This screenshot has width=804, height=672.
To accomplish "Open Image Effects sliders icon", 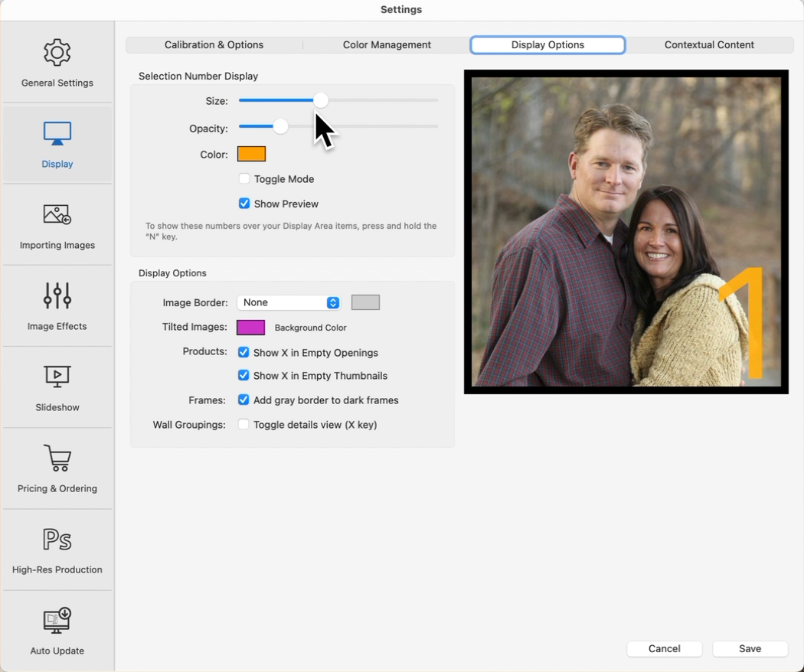I will click(x=57, y=296).
